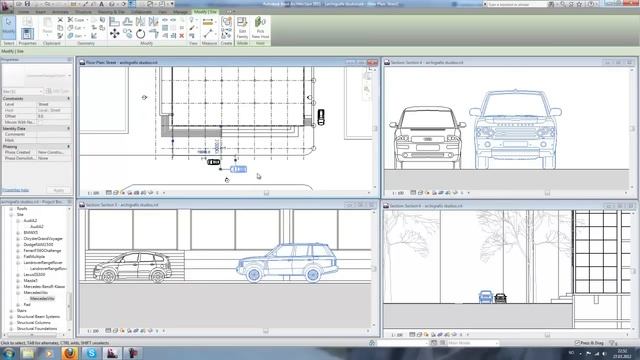This screenshot has height=360, width=640.
Task: Select the Align tool in Modify panel
Action: pos(114,21)
